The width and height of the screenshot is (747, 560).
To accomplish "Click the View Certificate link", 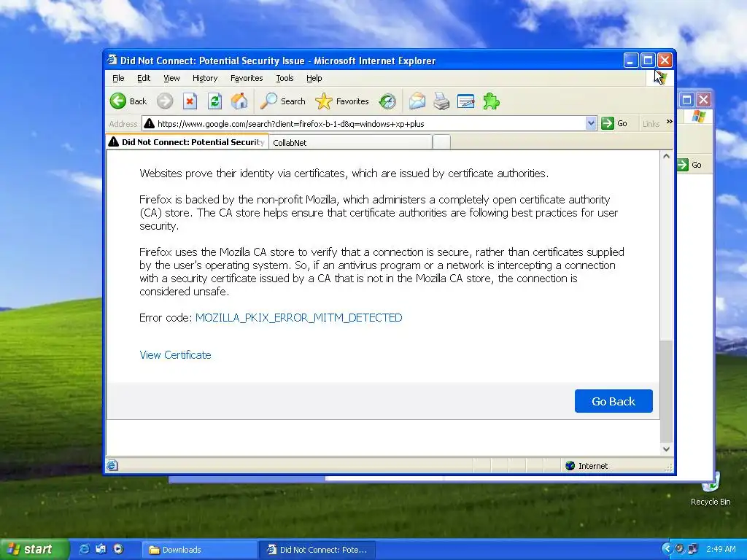I will click(x=175, y=355).
